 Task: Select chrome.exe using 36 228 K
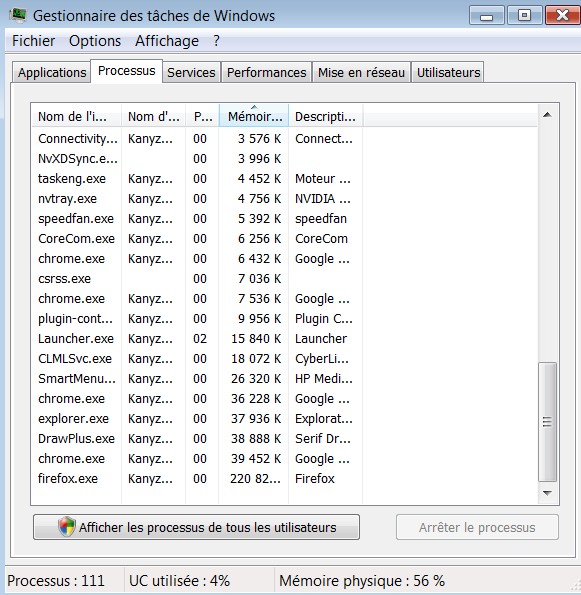pos(197,398)
